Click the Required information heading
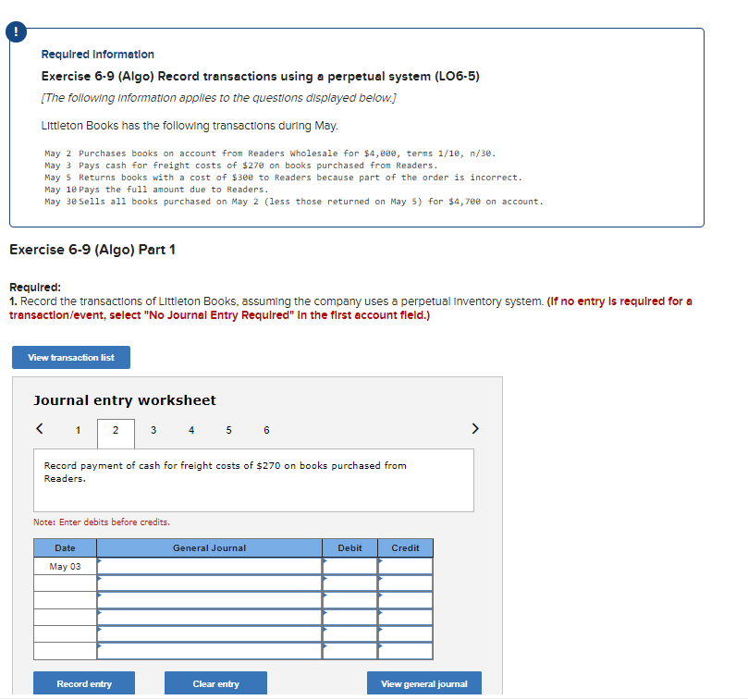Screen dimensions: 748x700 click(97, 54)
